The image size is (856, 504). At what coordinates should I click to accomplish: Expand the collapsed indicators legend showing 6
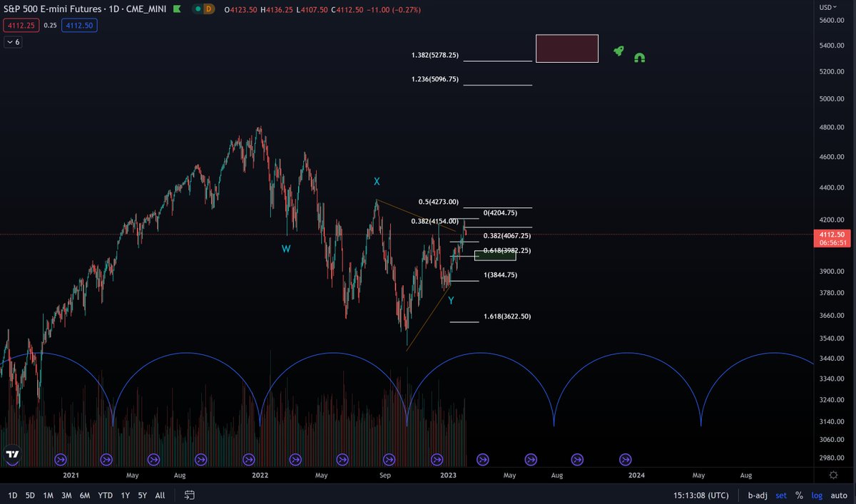point(14,42)
